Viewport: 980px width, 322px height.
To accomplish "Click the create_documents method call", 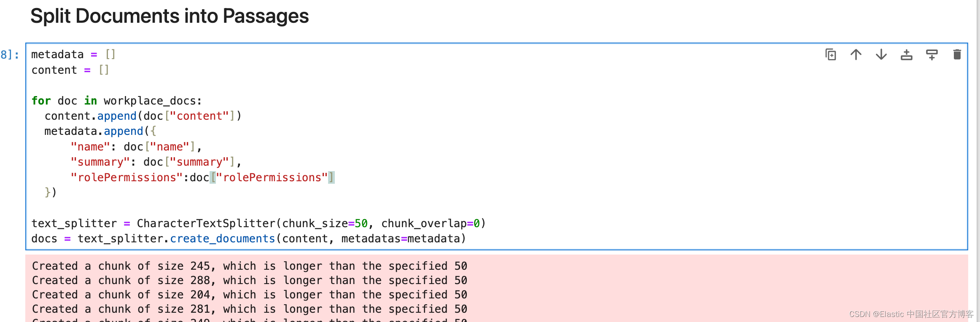I will pyautogui.click(x=222, y=239).
